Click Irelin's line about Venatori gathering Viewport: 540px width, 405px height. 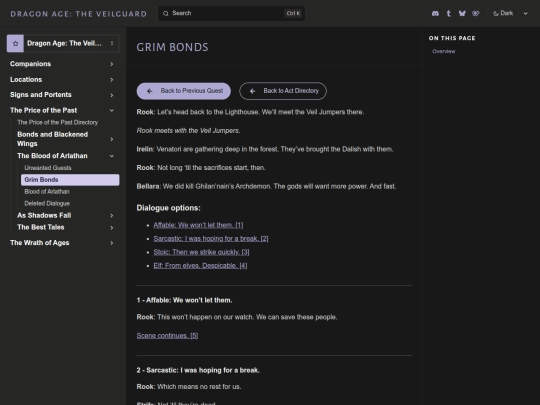[x=265, y=149]
